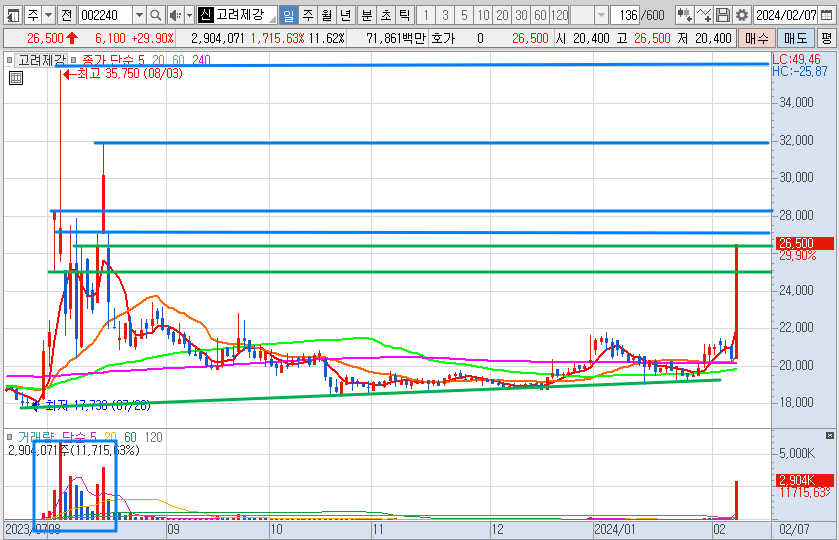Click the 호가 quote label
Screen dimensions: 839x540
[443, 39]
